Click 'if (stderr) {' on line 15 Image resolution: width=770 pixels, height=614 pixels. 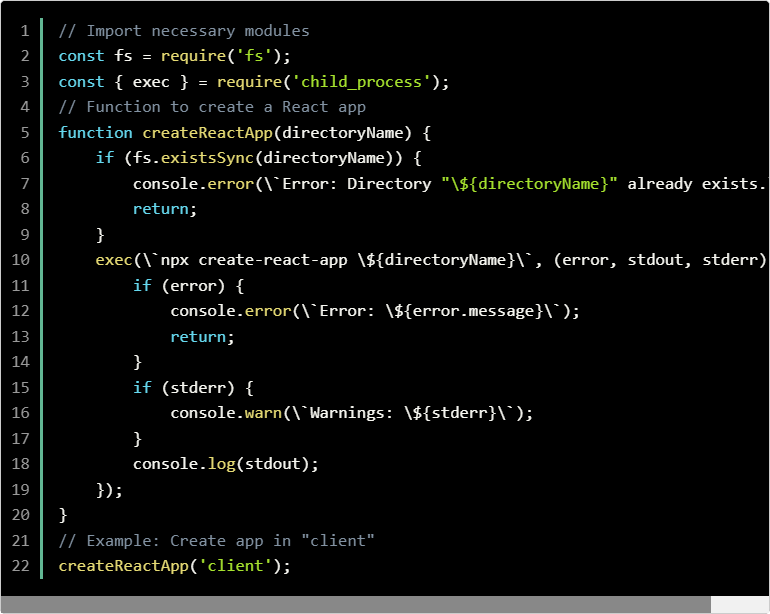tap(193, 388)
